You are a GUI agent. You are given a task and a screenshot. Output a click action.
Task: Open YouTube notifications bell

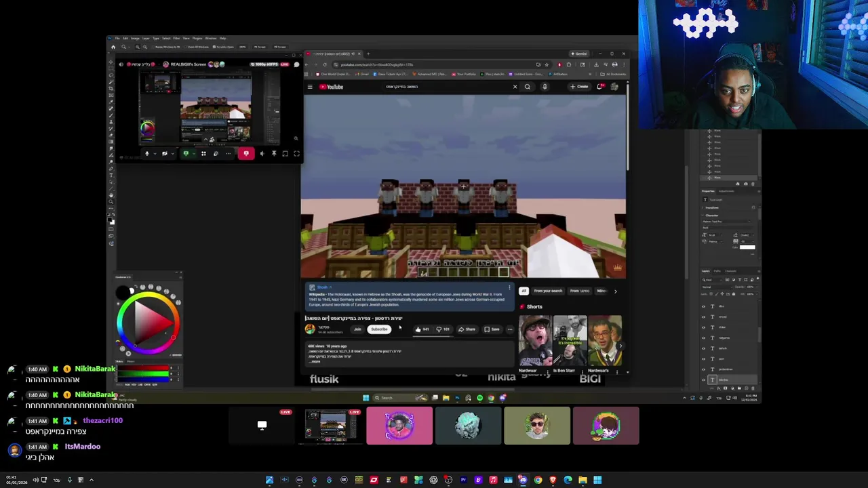coord(601,87)
